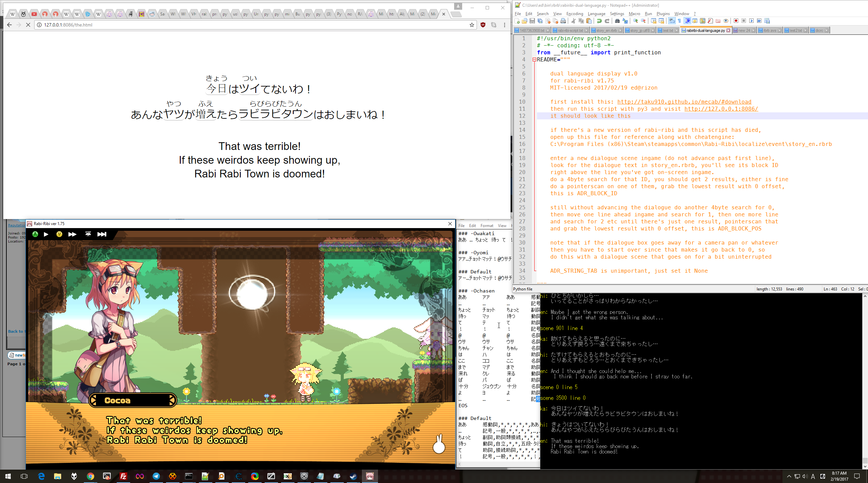Click the fast-forward button in Rabi-Ribi
This screenshot has height=483, width=868.
pyautogui.click(x=72, y=234)
